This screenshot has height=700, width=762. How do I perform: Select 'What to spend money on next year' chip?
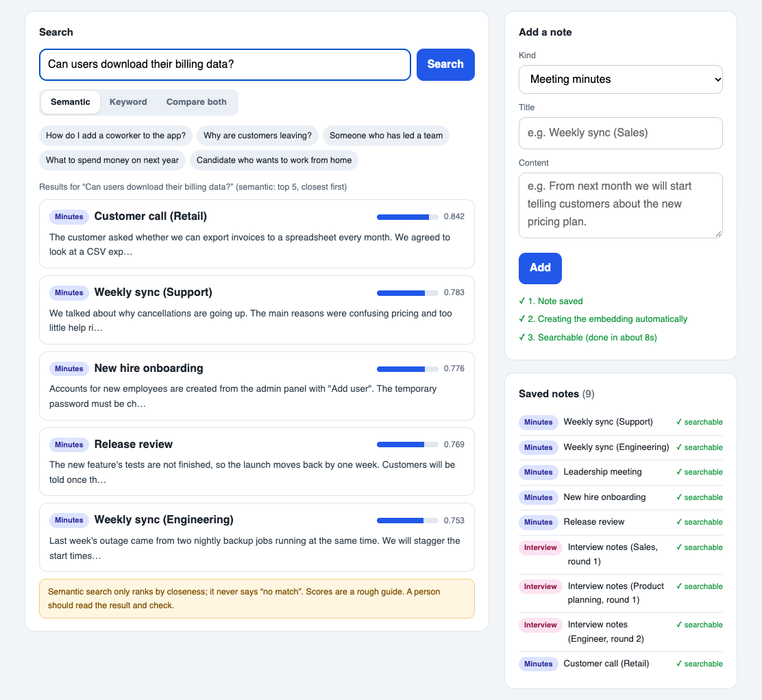(112, 160)
